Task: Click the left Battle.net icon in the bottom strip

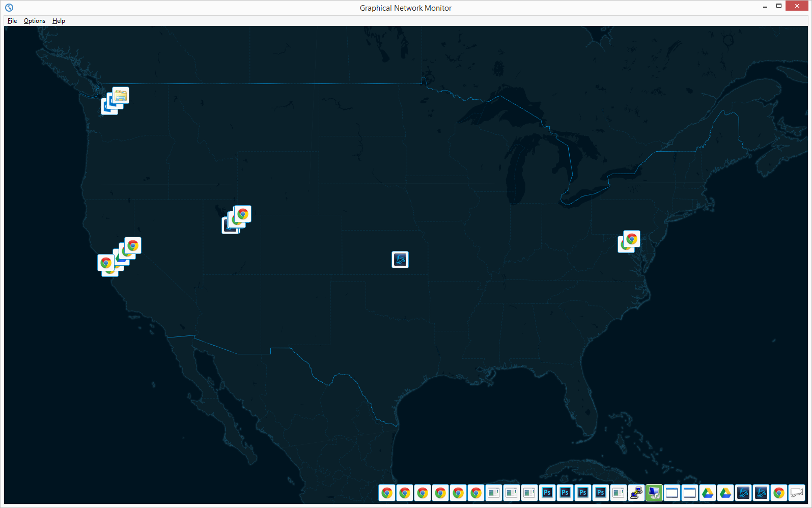Action: (x=743, y=493)
